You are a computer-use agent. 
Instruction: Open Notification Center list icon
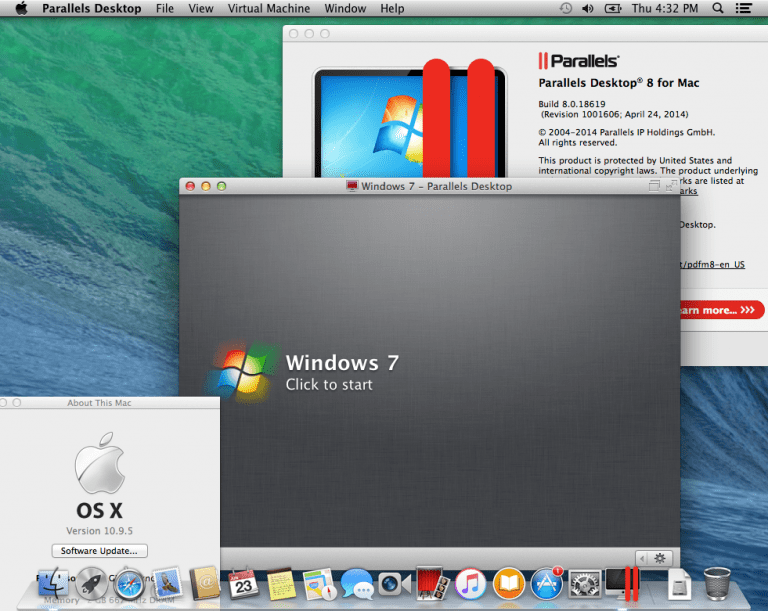coord(744,8)
